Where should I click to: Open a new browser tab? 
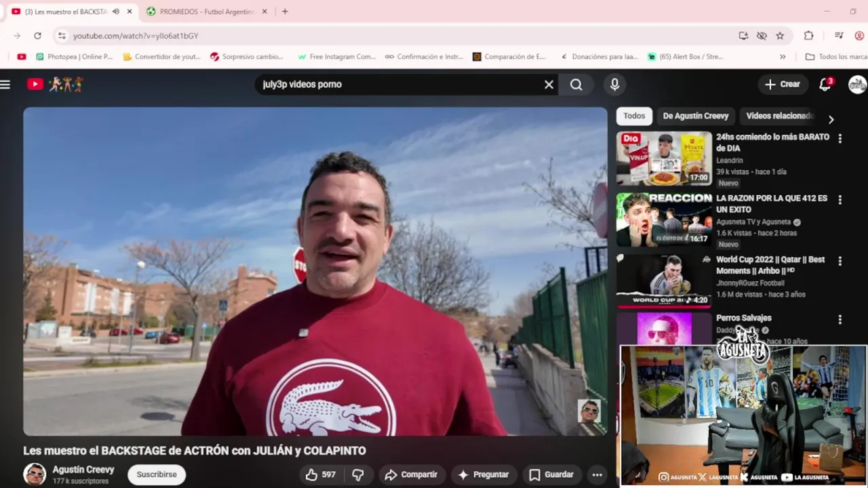[285, 12]
